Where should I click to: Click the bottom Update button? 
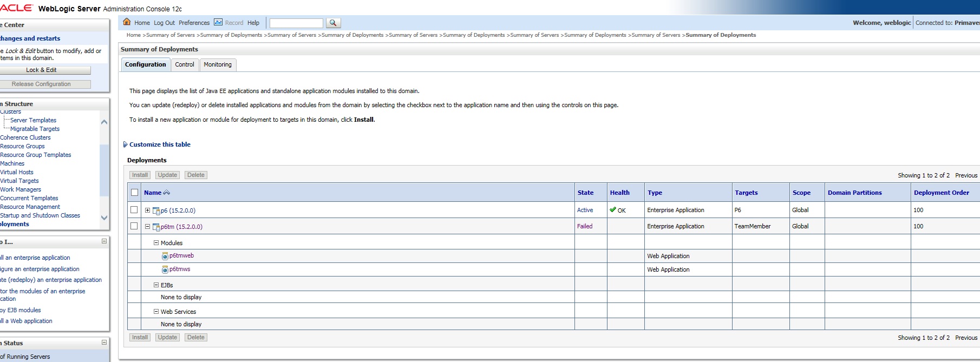point(167,338)
